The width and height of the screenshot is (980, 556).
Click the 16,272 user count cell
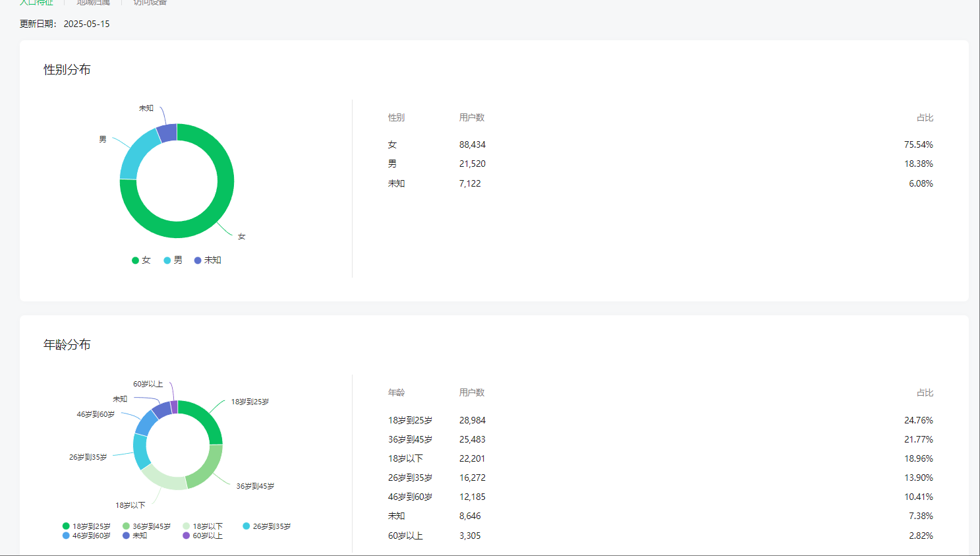pyautogui.click(x=473, y=478)
